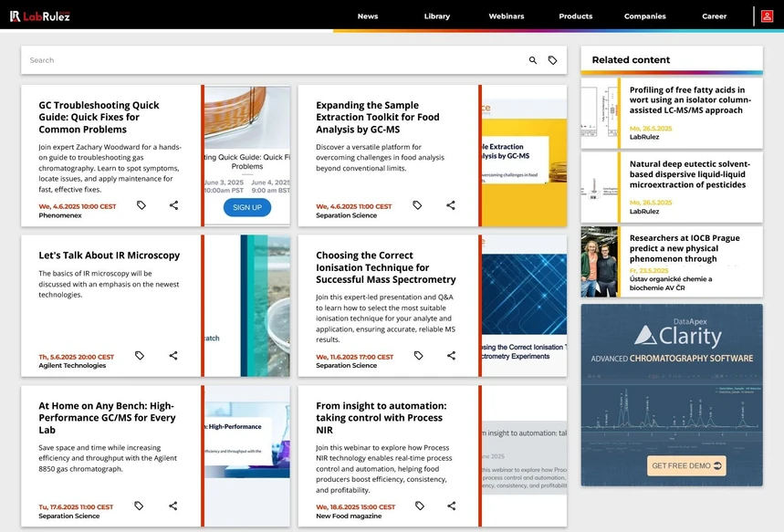
Task: Open the LabRulez home logo
Action: click(x=40, y=16)
